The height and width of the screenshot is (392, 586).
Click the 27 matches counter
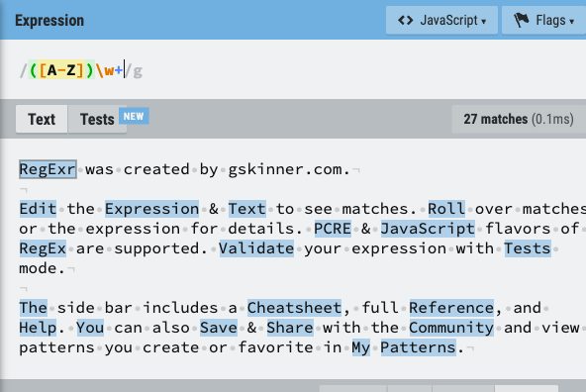click(519, 119)
